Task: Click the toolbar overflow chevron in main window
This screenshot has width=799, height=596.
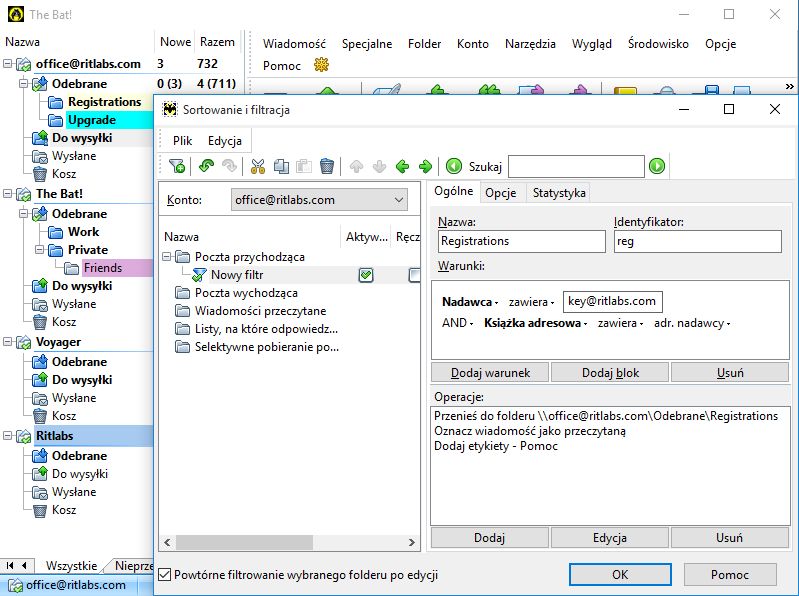Action: [789, 86]
